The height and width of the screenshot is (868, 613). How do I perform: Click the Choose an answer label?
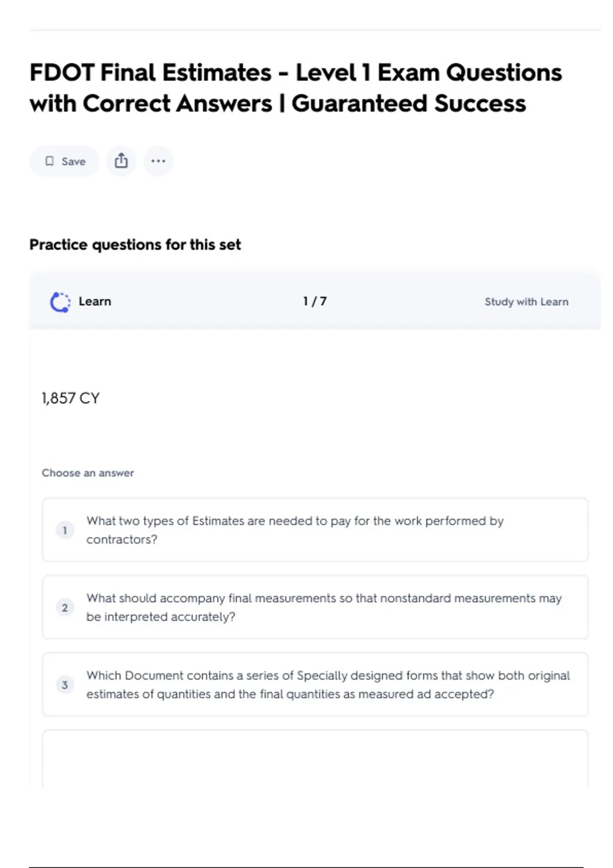click(88, 473)
